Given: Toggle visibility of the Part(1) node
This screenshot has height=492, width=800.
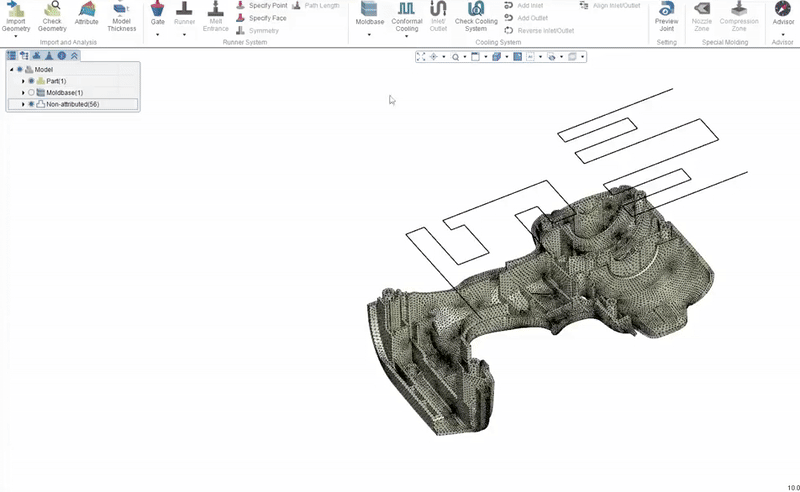Looking at the screenshot, I should [31, 81].
